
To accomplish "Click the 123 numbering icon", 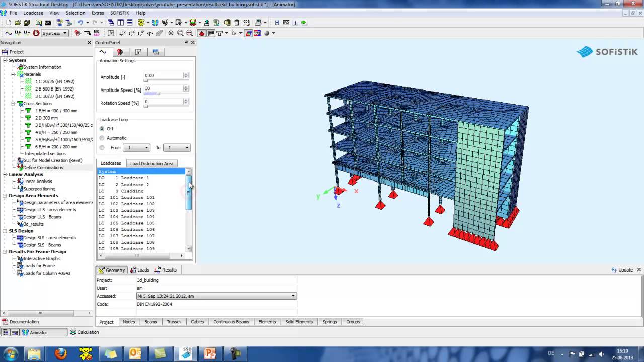I will pos(257,33).
